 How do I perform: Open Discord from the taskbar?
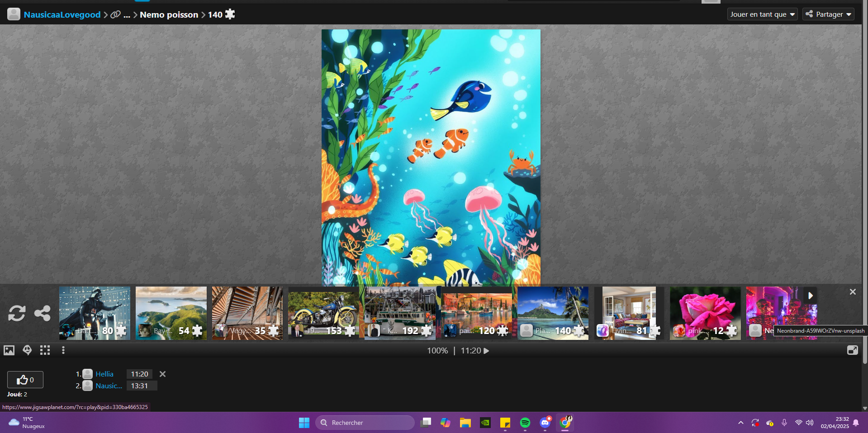click(545, 423)
